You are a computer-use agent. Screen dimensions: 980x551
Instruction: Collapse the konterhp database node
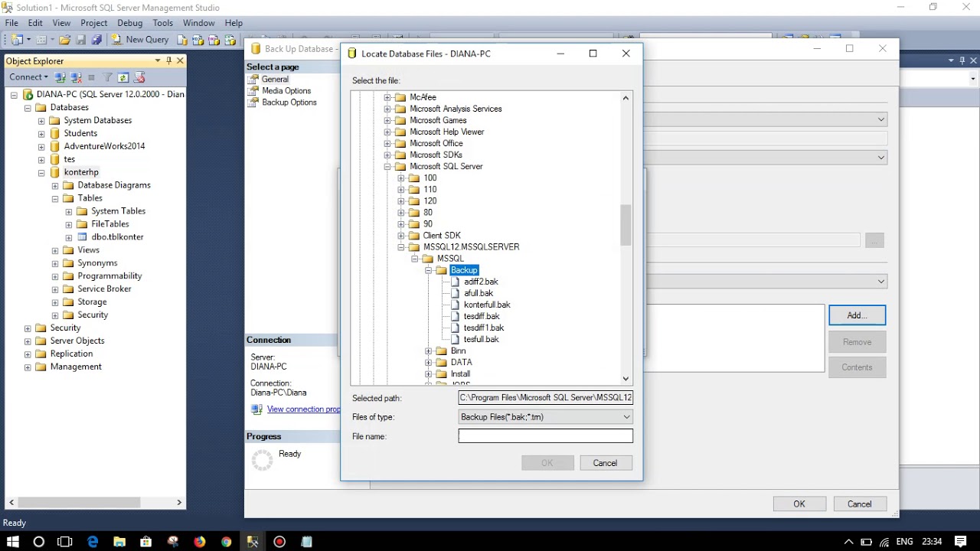41,173
